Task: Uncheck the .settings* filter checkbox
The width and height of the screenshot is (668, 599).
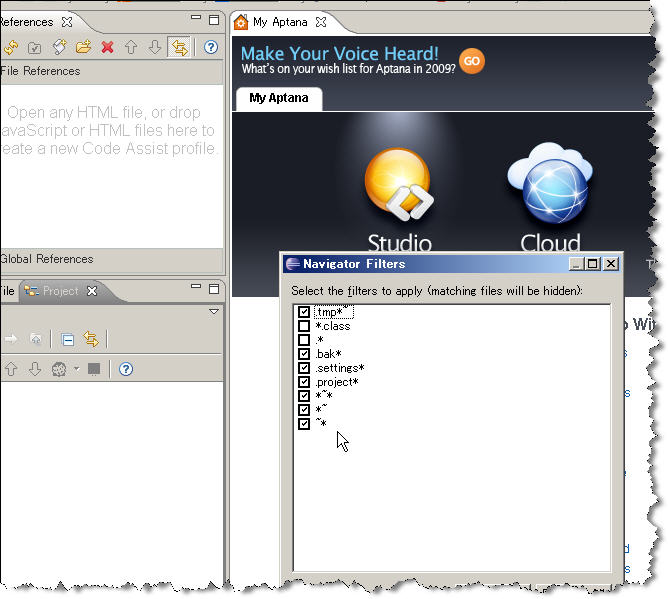Action: [x=304, y=368]
